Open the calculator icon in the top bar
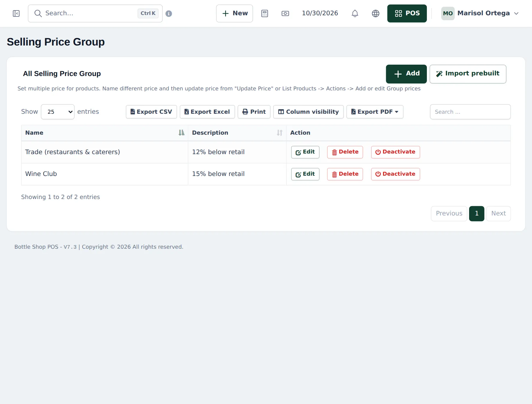The width and height of the screenshot is (532, 404). 265,13
